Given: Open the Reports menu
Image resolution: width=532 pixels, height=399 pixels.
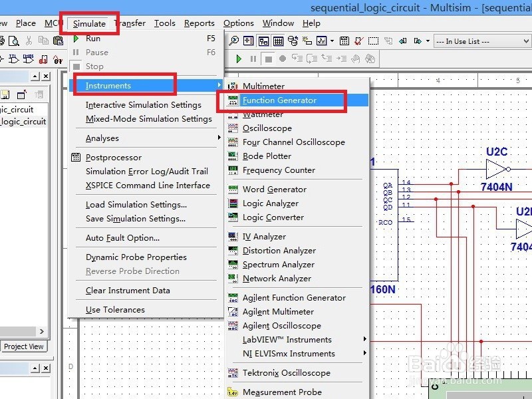Looking at the screenshot, I should 199,23.
